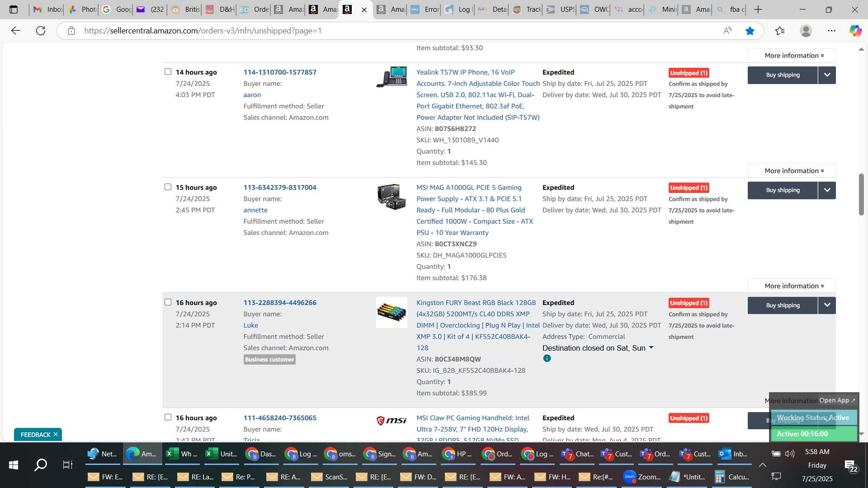Switch to the Photos tab
This screenshot has height=488, width=868.
pos(82,9)
